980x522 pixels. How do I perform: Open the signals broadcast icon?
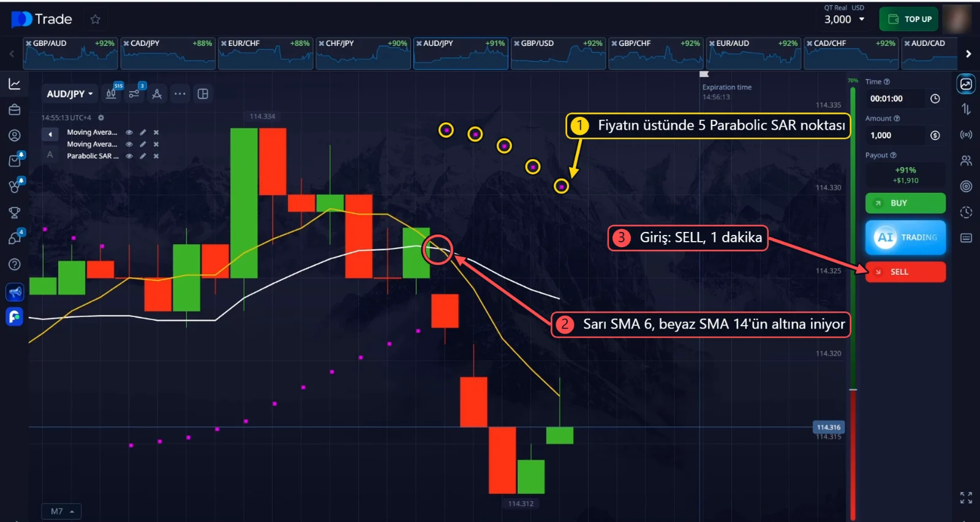[966, 135]
